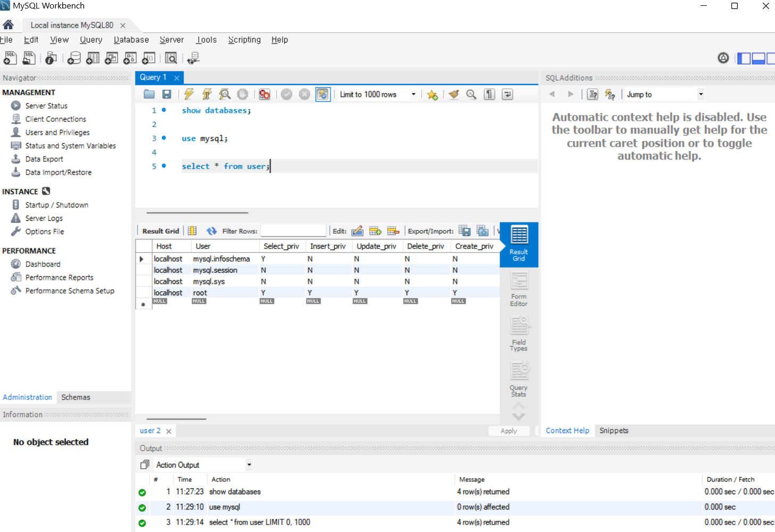Toggle the bottom output panel visibility
The width and height of the screenshot is (775, 532).
(x=758, y=58)
